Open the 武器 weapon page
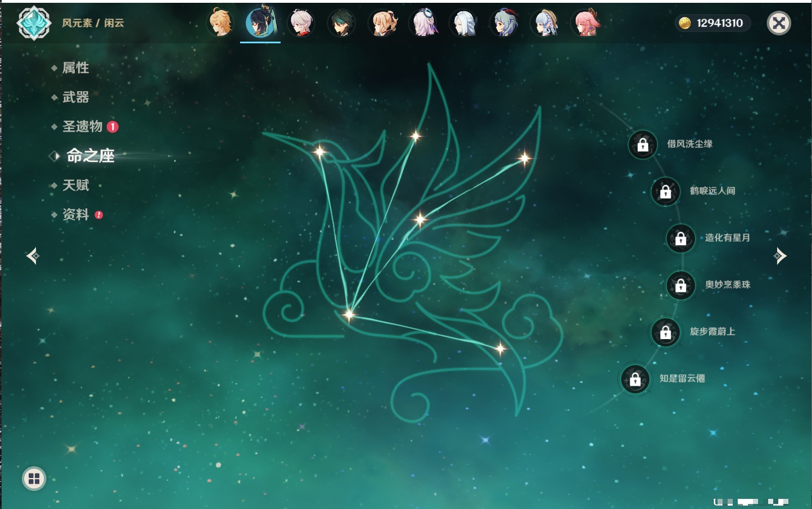Viewport: 812px width, 509px height. coord(75,97)
